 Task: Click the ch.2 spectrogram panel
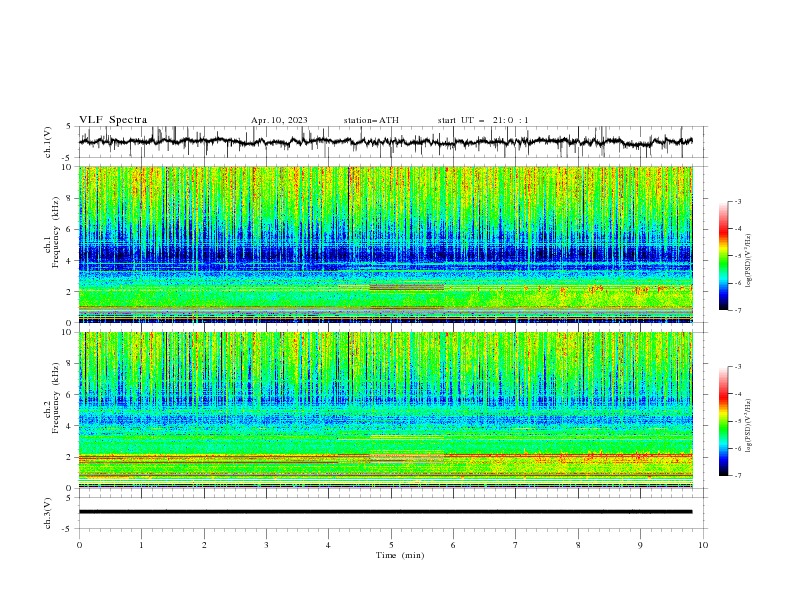click(x=386, y=410)
